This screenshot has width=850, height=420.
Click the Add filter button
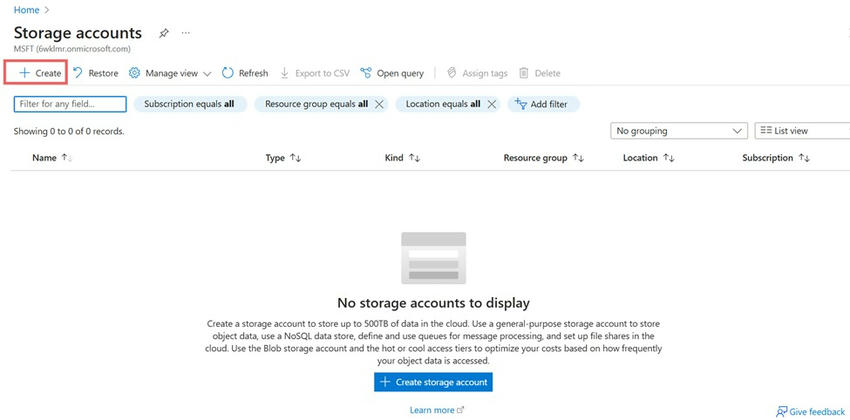click(543, 104)
